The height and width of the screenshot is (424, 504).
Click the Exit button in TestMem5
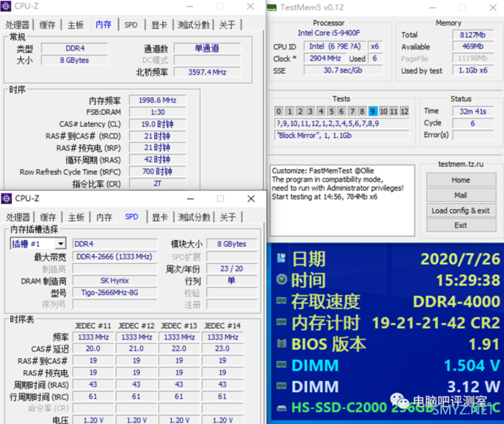coord(461,225)
